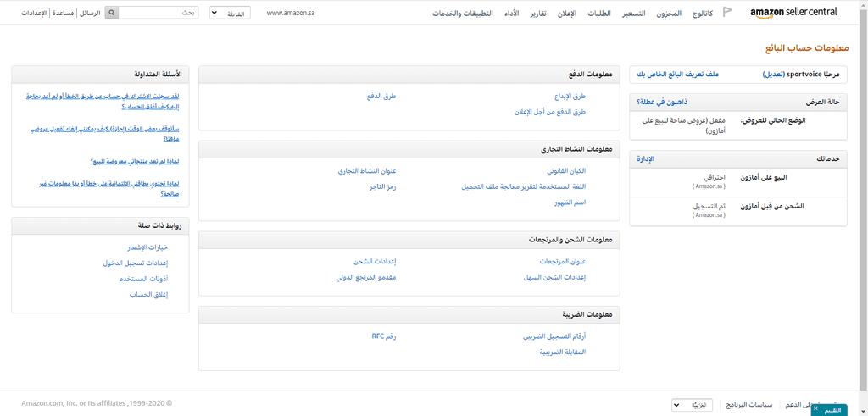Click the search magnifier icon in header
Viewport: 868px width, 416px height.
112,12
